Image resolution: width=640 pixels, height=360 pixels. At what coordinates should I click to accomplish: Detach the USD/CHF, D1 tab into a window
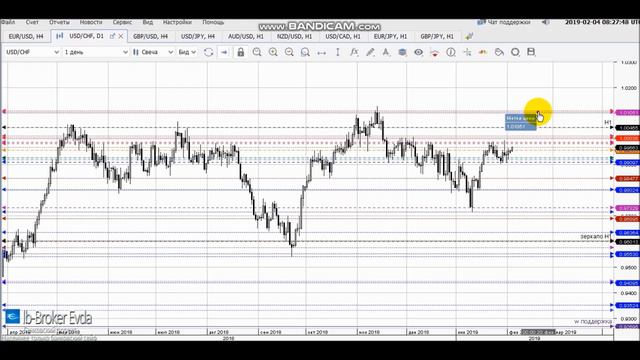(x=112, y=36)
